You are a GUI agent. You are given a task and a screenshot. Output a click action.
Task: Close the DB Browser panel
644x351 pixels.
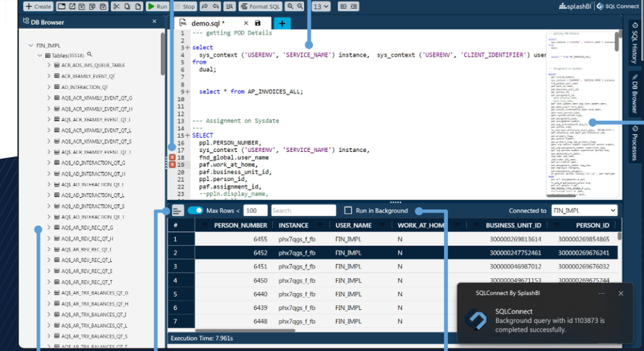(x=155, y=21)
